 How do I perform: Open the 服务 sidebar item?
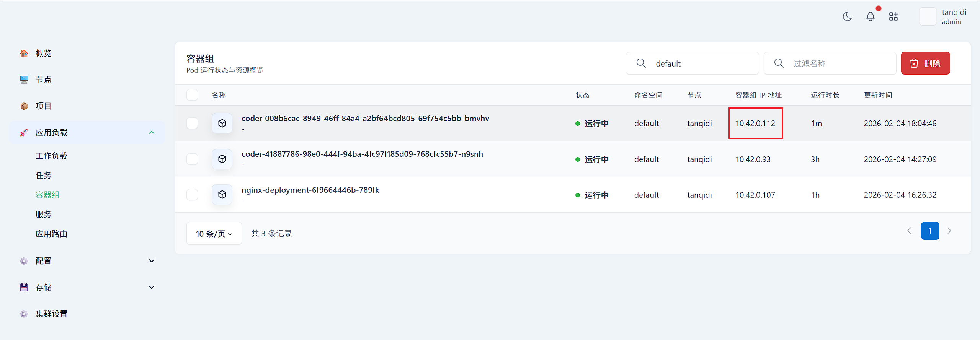pos(43,214)
